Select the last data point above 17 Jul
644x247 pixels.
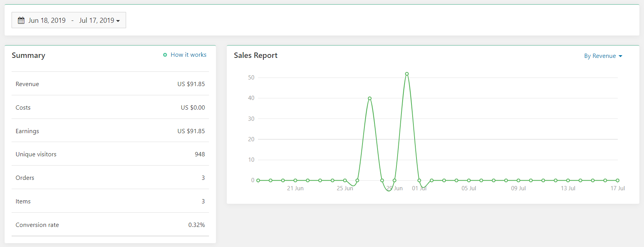(x=617, y=180)
